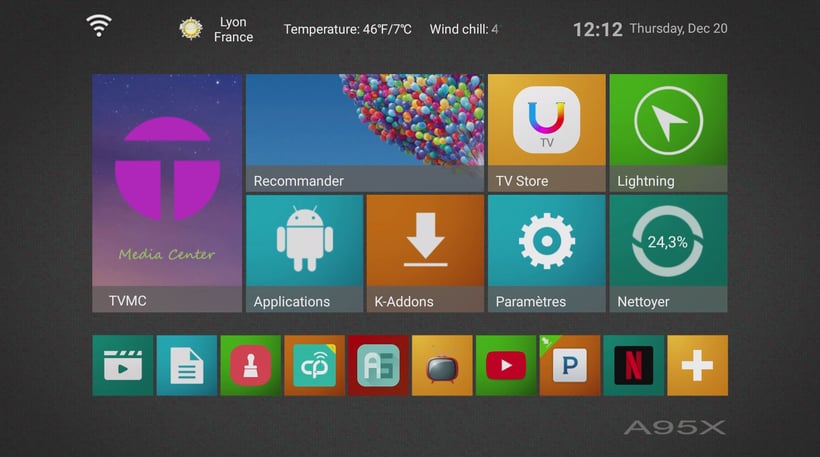Click the Wind chill text

pos(464,29)
